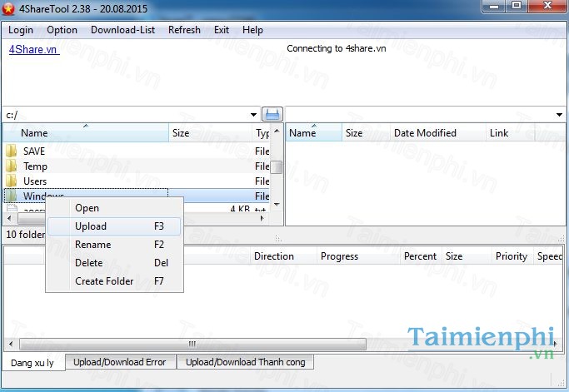Open the Download-List menu
This screenshot has height=392, width=569.
click(123, 30)
